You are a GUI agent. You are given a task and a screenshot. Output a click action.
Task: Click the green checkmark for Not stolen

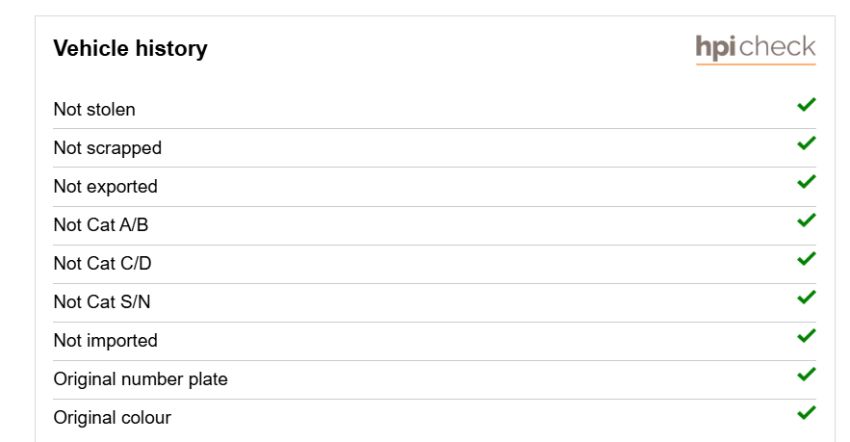pos(807,105)
